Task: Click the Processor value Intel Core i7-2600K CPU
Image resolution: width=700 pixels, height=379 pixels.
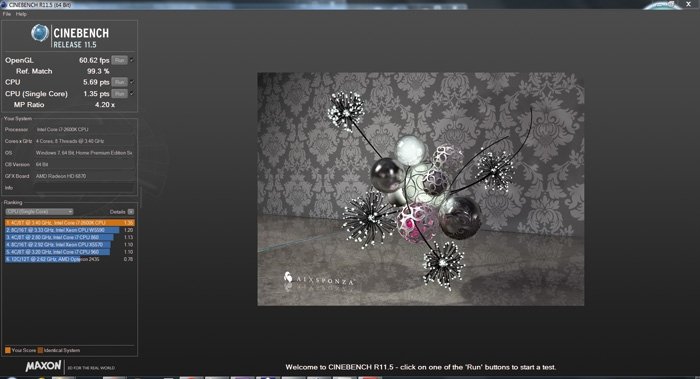Action: click(x=62, y=129)
